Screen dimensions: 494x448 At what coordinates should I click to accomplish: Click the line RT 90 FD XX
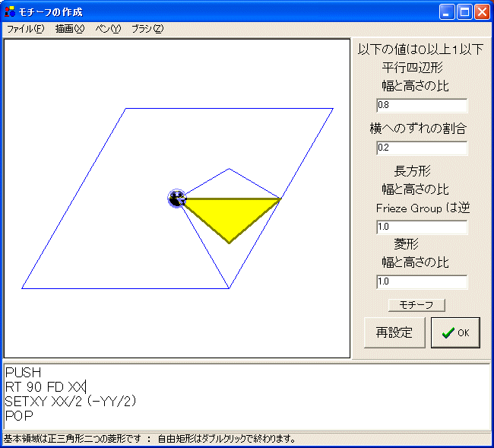(x=46, y=387)
